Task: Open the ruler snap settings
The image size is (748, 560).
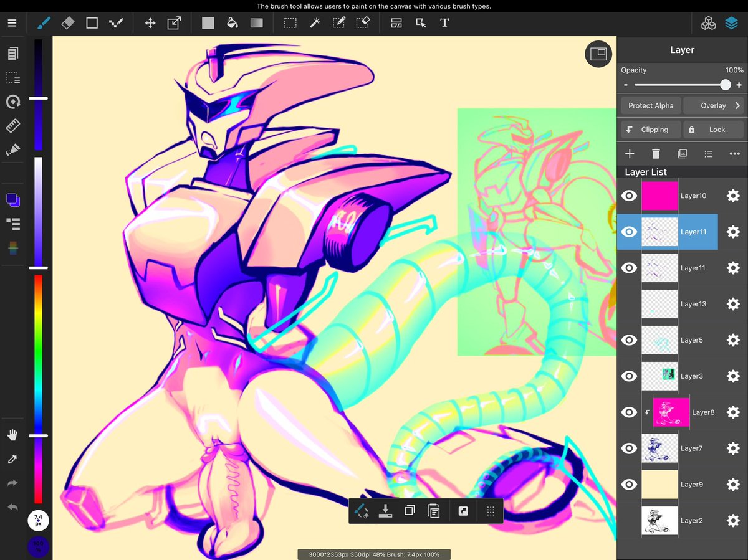Action: [x=12, y=126]
